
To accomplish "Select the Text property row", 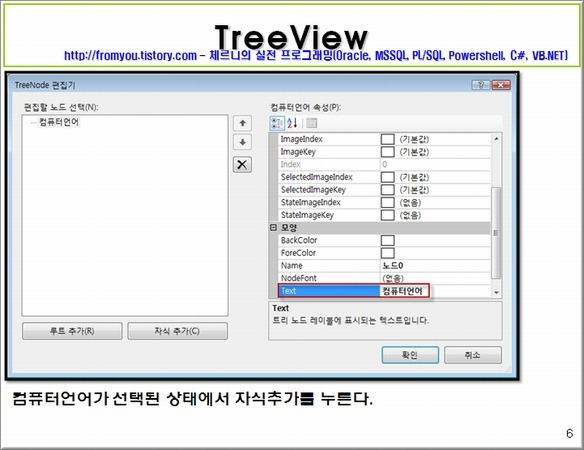I will 385,291.
